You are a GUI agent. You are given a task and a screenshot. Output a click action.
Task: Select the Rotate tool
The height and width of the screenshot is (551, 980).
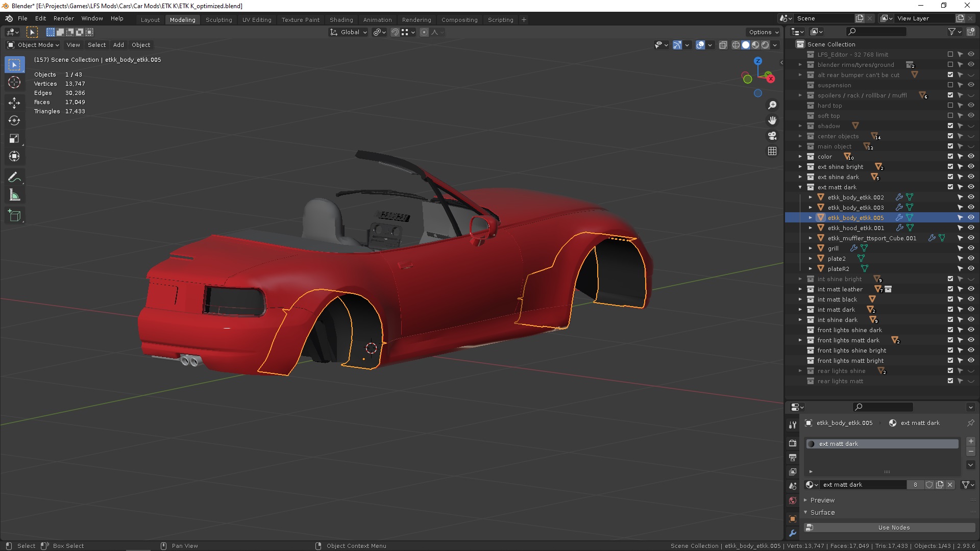[14, 120]
